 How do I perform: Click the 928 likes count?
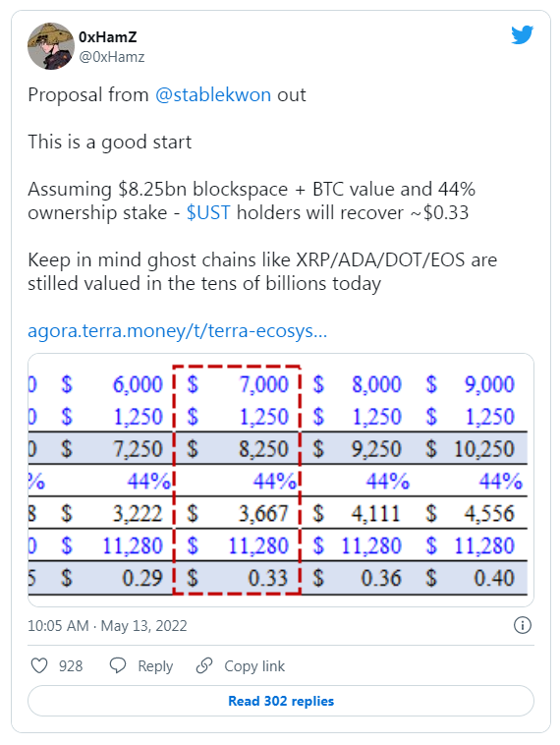[x=71, y=666]
